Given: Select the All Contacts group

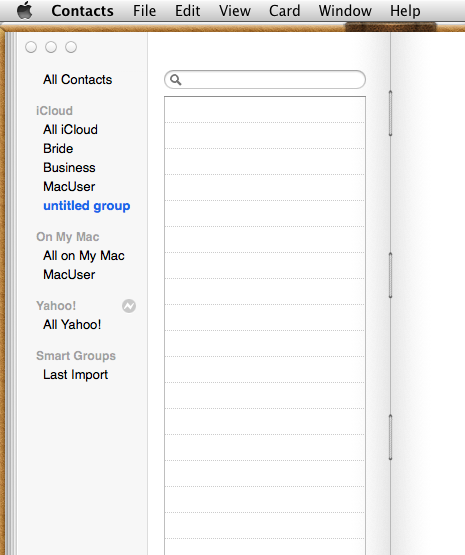Looking at the screenshot, I should [x=78, y=80].
